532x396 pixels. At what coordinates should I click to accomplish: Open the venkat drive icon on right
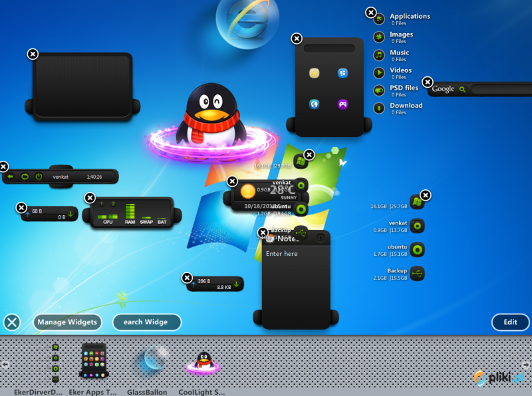click(417, 226)
